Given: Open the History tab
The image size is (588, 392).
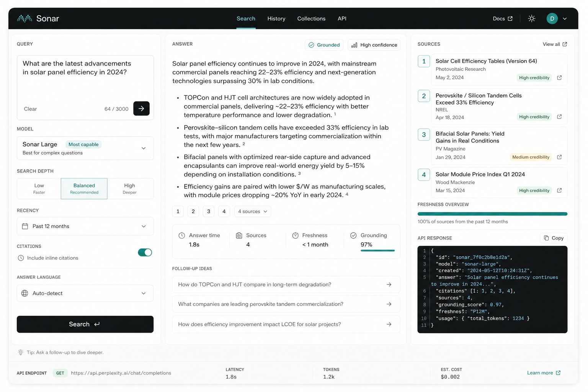Looking at the screenshot, I should click(x=276, y=18).
